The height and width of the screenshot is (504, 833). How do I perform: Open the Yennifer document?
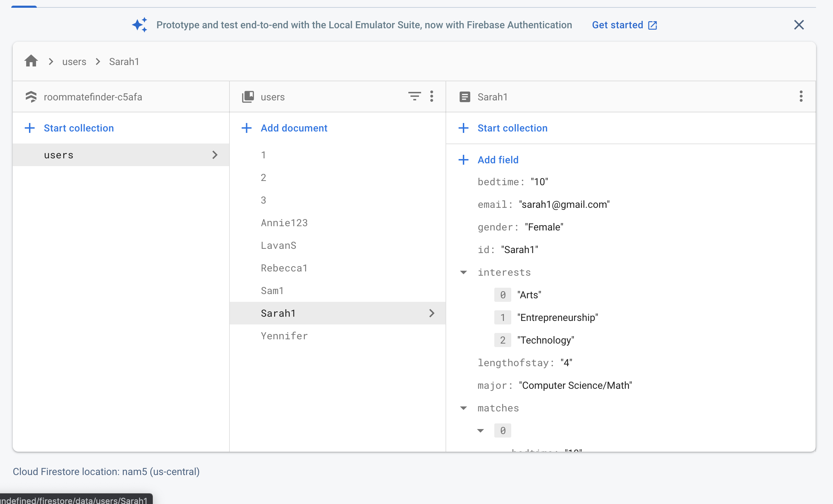[x=284, y=336]
